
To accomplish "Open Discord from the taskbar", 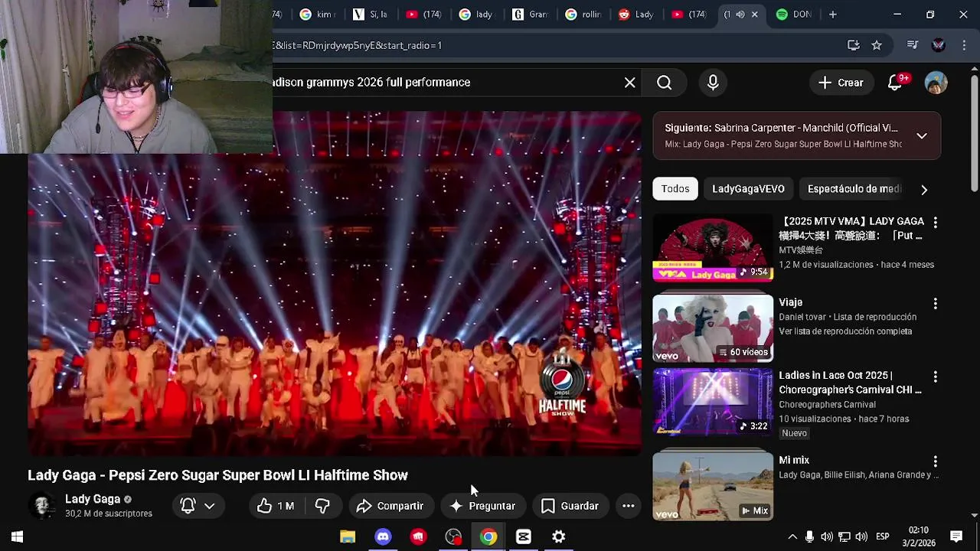I will (383, 536).
